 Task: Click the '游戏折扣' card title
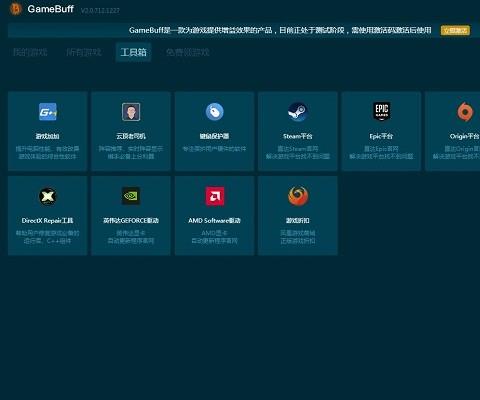click(x=298, y=221)
